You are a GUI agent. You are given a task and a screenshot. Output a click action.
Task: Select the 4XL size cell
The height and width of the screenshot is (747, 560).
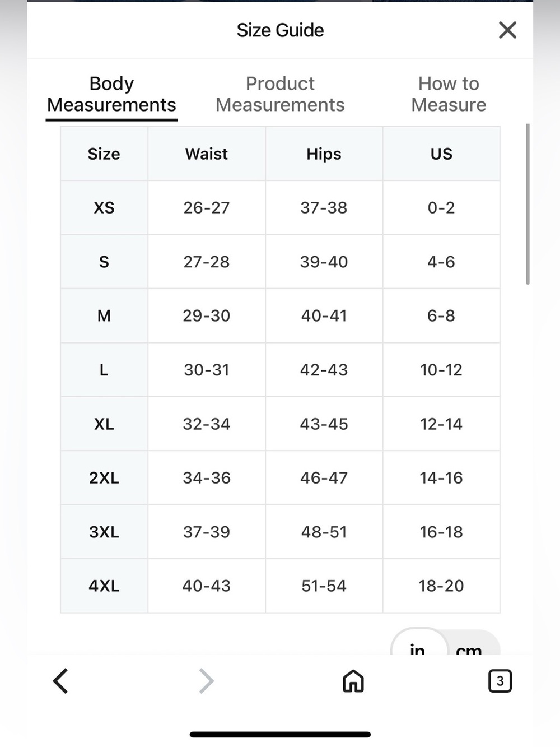104,586
